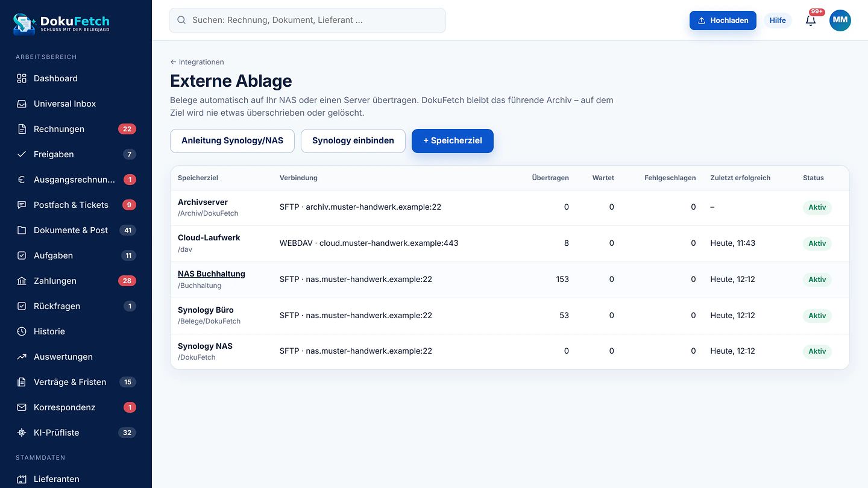
Task: Click Synology einbinden button
Action: [x=353, y=140]
